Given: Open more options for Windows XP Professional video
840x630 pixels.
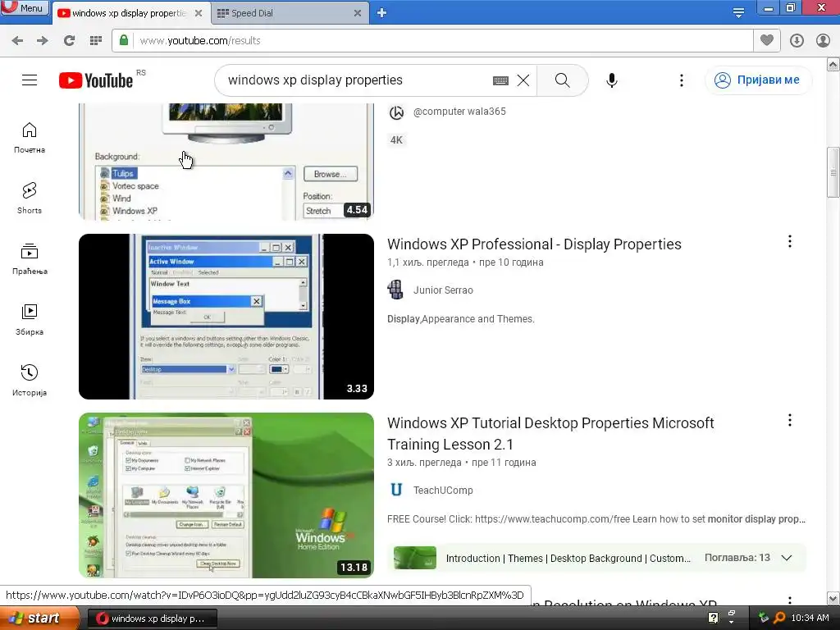Looking at the screenshot, I should pos(790,242).
